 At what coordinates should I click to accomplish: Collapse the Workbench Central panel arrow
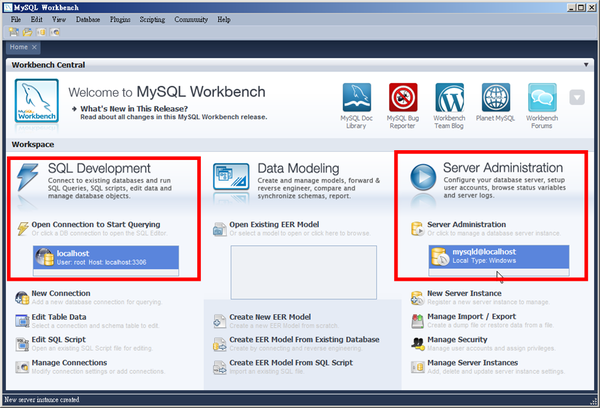click(x=586, y=65)
